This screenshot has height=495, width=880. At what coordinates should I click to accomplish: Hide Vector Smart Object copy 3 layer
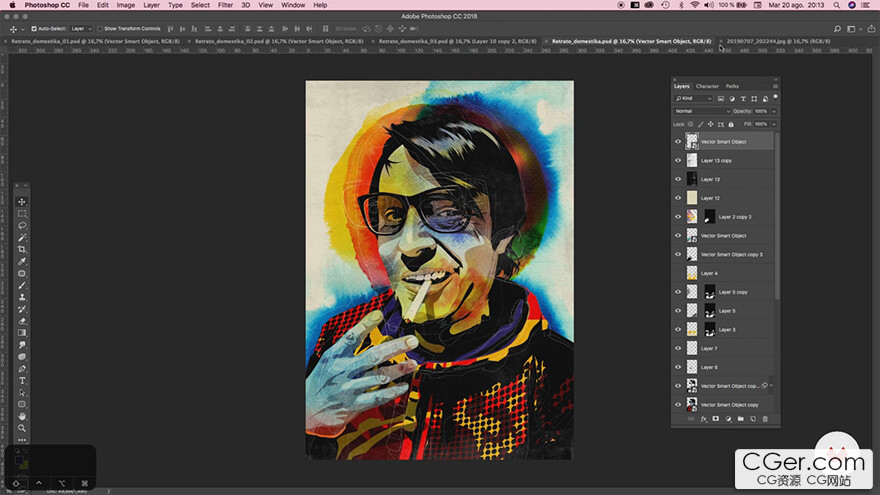[x=678, y=254]
